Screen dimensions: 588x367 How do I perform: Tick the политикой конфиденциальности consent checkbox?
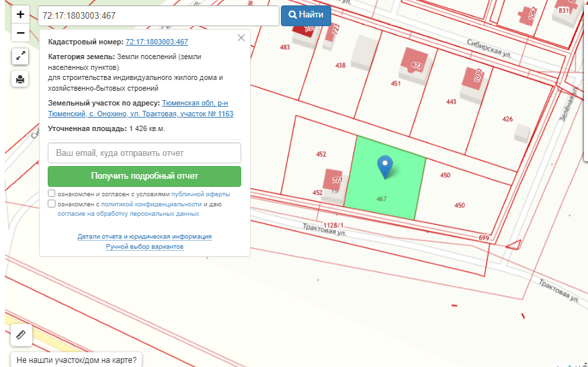[x=52, y=204]
